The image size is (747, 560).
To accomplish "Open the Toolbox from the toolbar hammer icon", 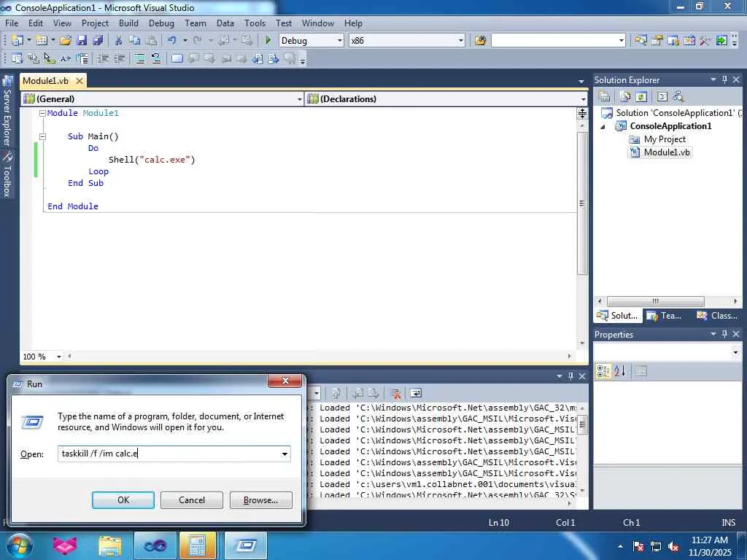I will 705,41.
